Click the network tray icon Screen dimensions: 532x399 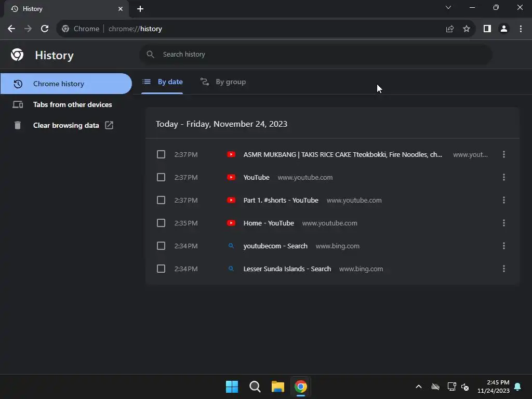point(451,387)
